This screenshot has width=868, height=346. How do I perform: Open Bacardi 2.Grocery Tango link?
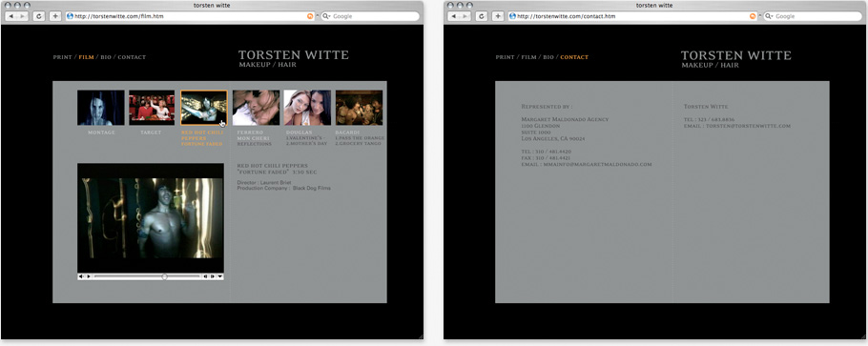point(358,144)
